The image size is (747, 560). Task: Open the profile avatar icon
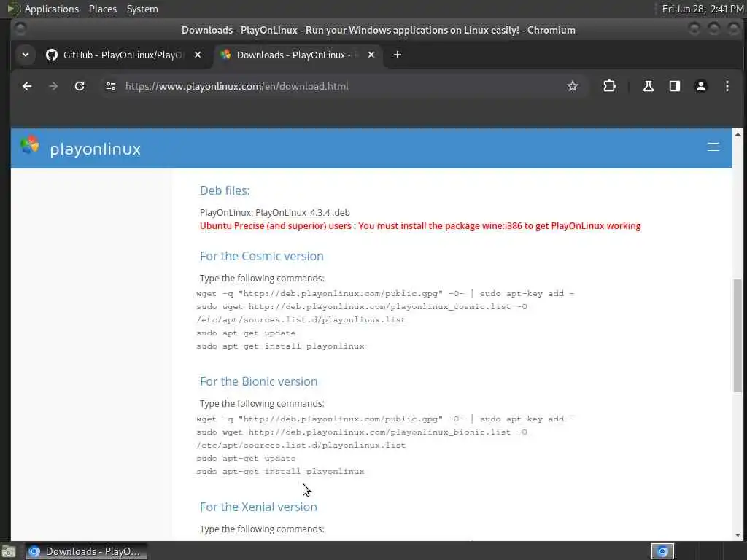pyautogui.click(x=701, y=86)
